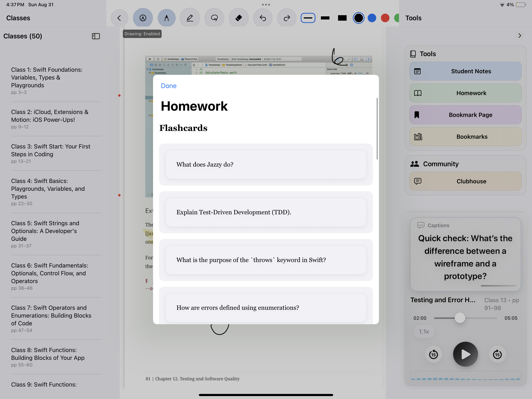Screen dimensions: 532x399
Task: Open the Student Notes tool
Action: click(465, 71)
